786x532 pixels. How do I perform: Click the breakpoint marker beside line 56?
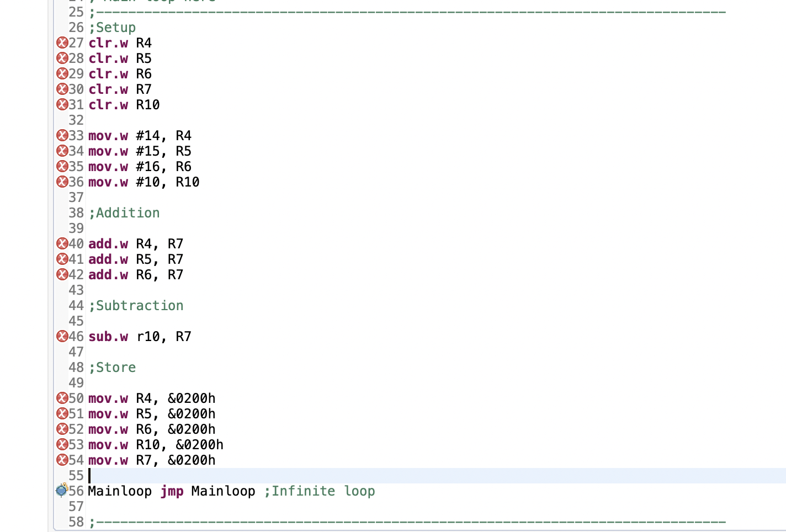(61, 491)
